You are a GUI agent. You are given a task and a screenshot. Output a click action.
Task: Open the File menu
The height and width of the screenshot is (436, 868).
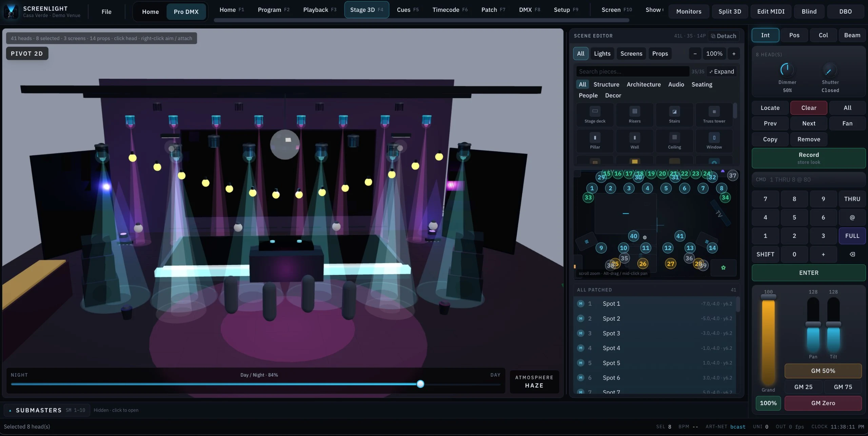106,12
